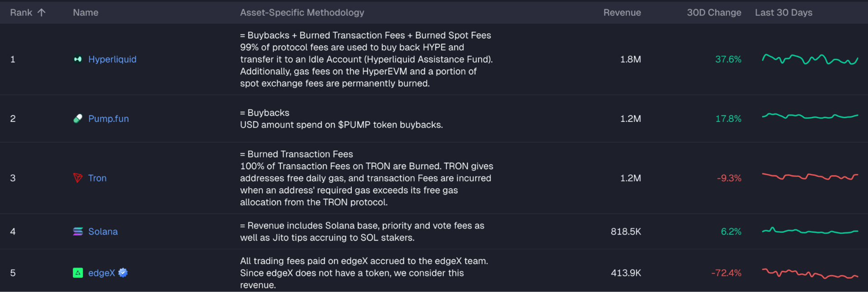Open the Hyperliquid asset link
Image resolution: width=868 pixels, height=292 pixels.
pyautogui.click(x=112, y=59)
